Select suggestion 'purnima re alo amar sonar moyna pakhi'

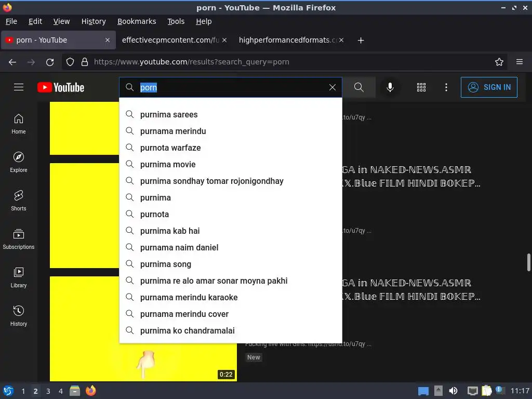tap(231, 281)
